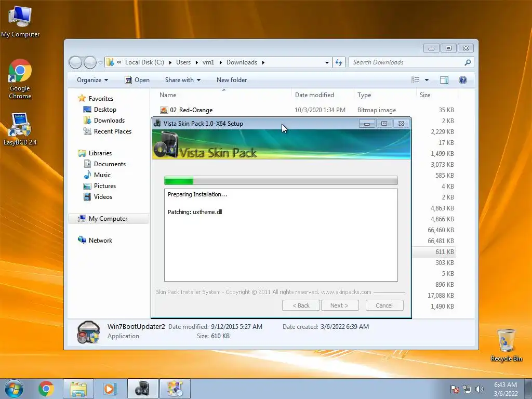Open the view options dropdown arrow
532x399 pixels.
(427, 80)
